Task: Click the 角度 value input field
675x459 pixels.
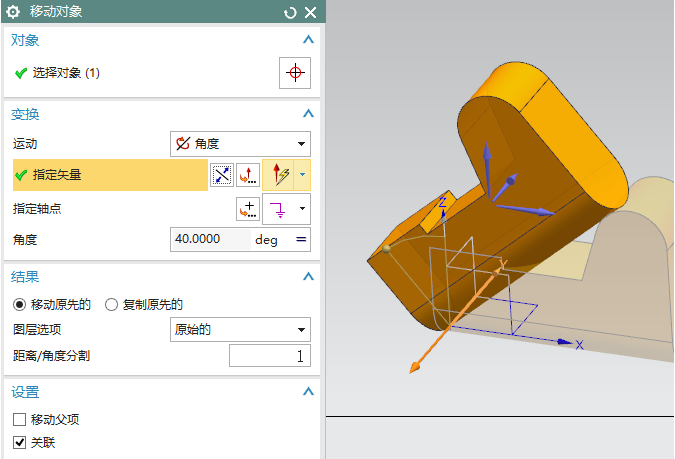Action: tap(210, 240)
